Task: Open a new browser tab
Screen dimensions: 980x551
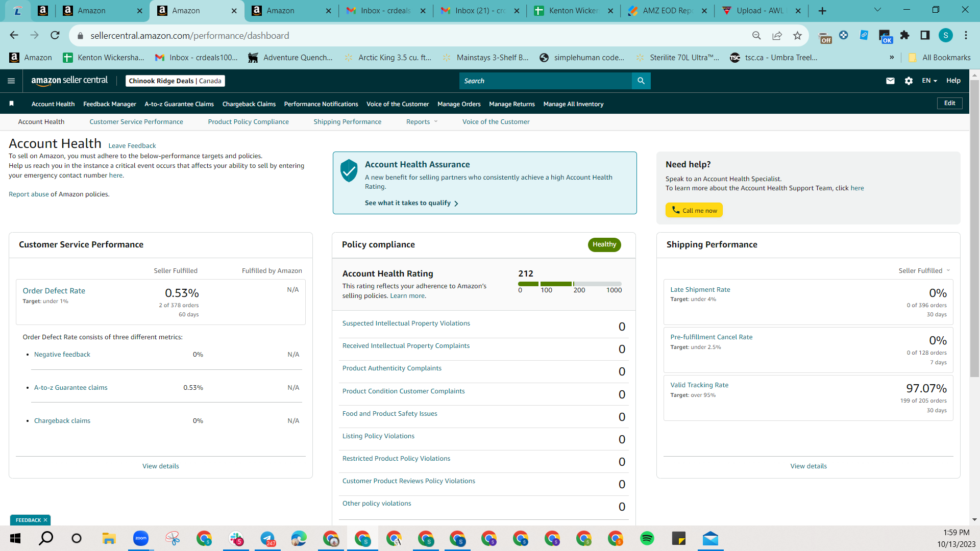Action: (x=822, y=11)
